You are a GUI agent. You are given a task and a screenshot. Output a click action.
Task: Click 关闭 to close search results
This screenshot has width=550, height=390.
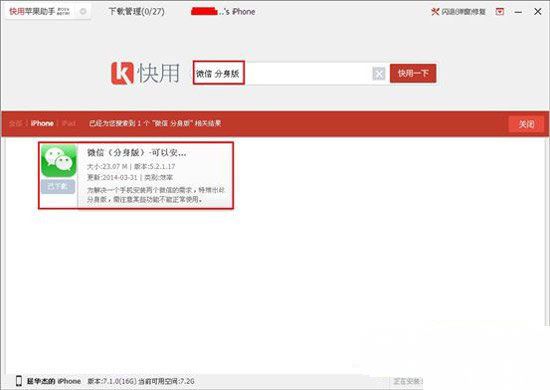point(526,124)
